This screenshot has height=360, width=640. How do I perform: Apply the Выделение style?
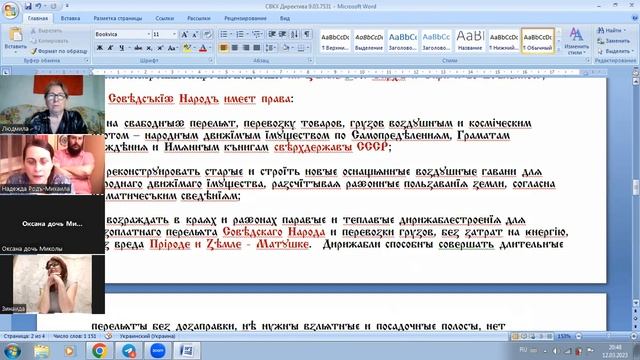pyautogui.click(x=369, y=40)
